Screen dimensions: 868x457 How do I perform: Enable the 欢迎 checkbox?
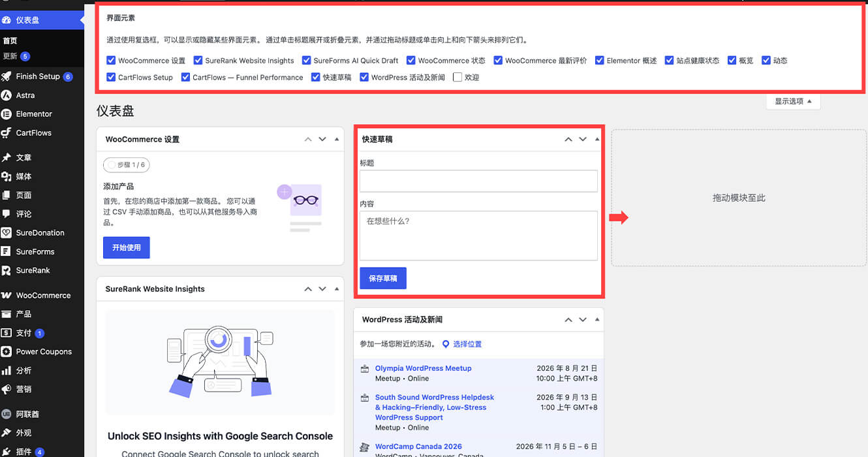coord(457,77)
